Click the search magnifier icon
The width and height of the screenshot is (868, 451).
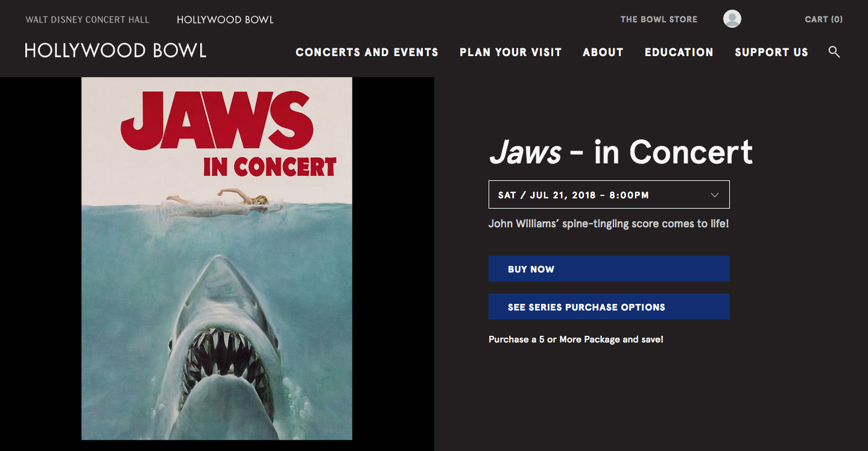point(834,52)
